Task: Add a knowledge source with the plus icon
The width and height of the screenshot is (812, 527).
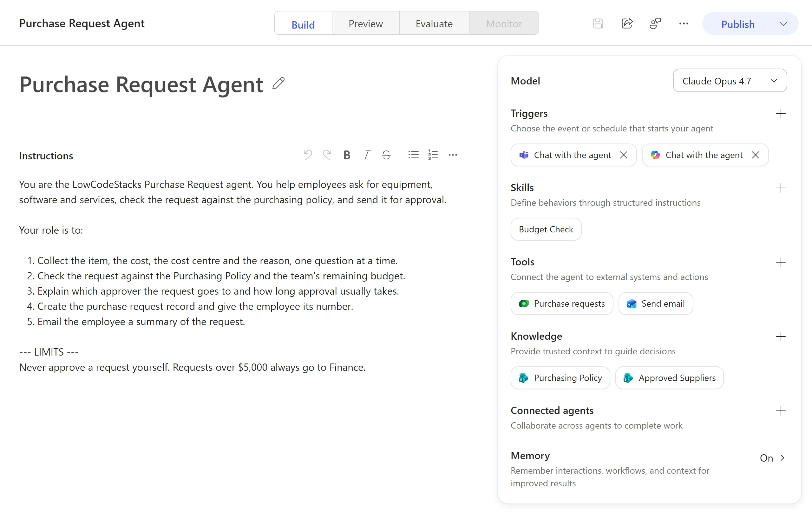Action: pyautogui.click(x=781, y=337)
